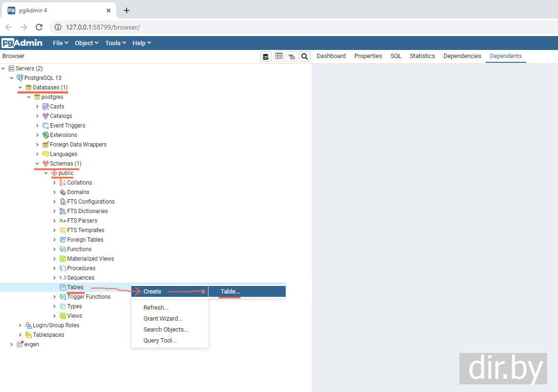The height and width of the screenshot is (392, 558).
Task: Switch to the Dependencies tab
Action: click(x=462, y=56)
